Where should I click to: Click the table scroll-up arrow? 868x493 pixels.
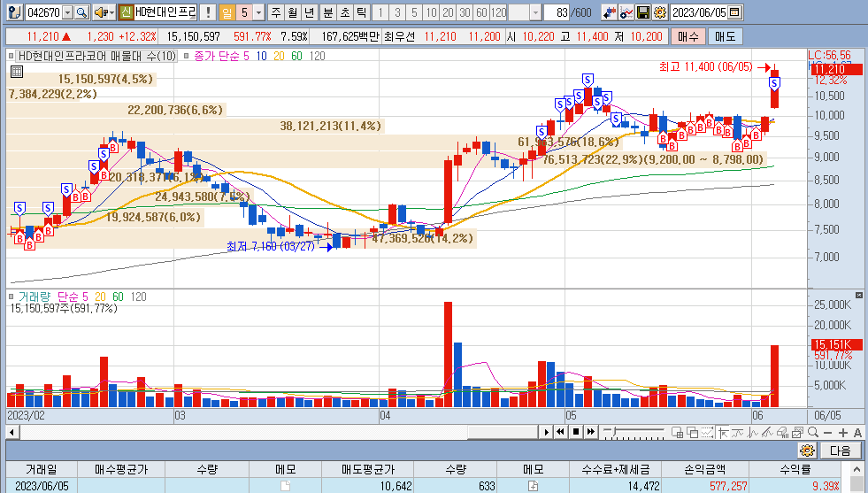856,470
